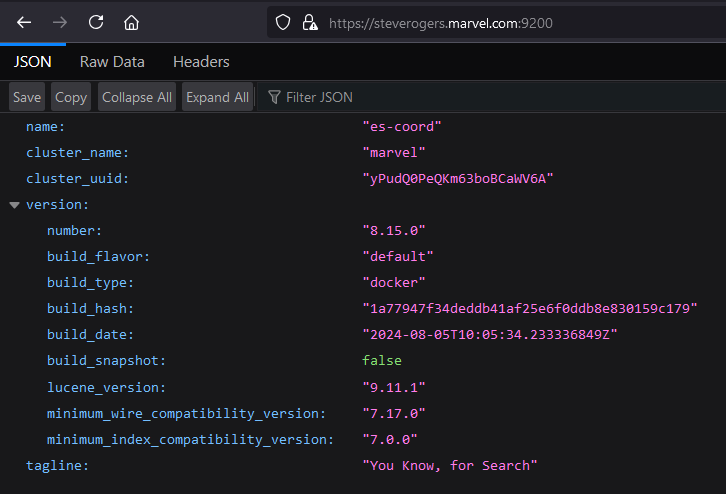
Task: Select the "8.15.0" version number value
Action: coord(394,230)
